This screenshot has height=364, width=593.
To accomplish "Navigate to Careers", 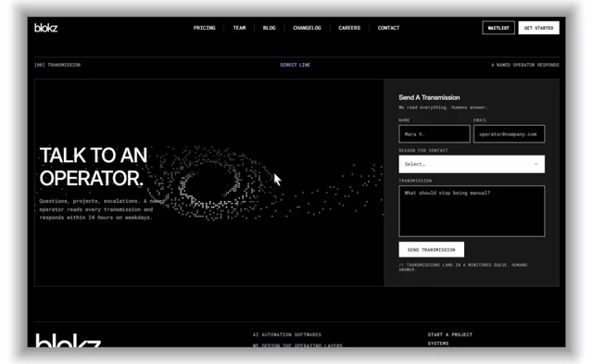I will click(x=349, y=28).
